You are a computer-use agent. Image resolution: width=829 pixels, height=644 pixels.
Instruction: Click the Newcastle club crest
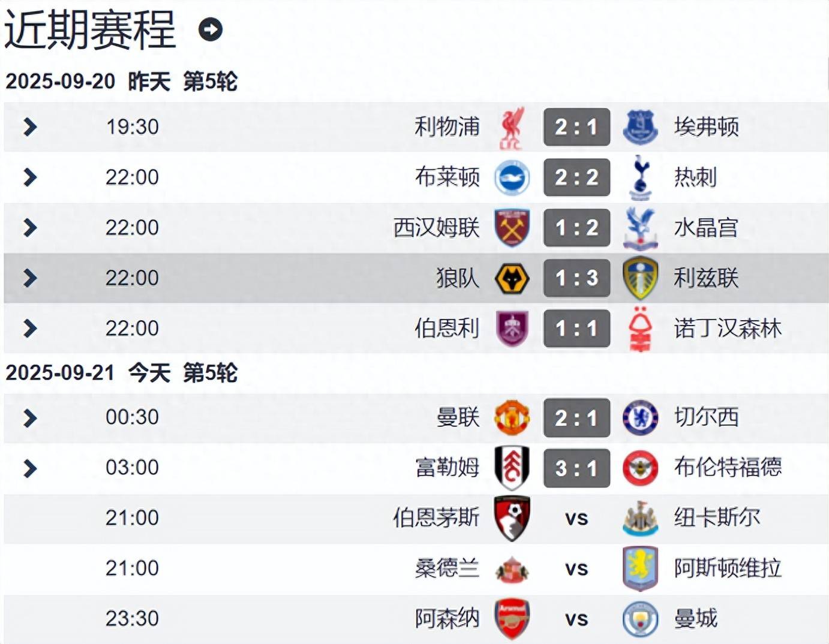tap(640, 518)
